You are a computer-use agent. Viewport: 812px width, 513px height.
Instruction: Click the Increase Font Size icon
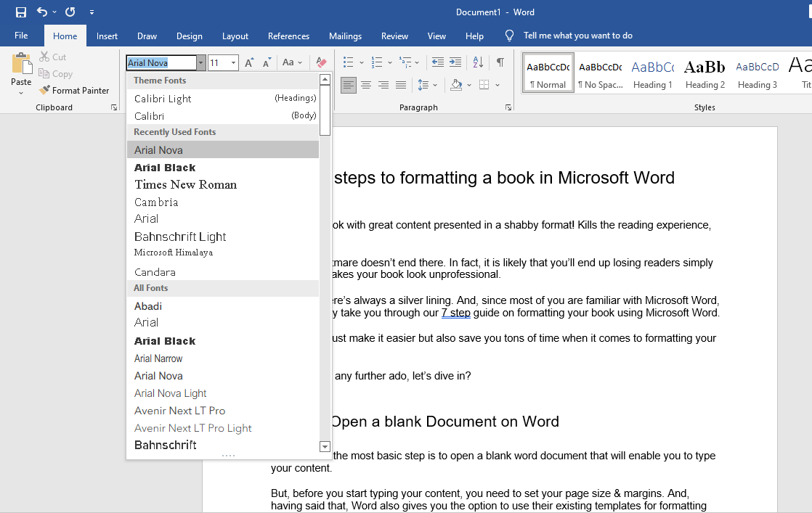pos(249,63)
